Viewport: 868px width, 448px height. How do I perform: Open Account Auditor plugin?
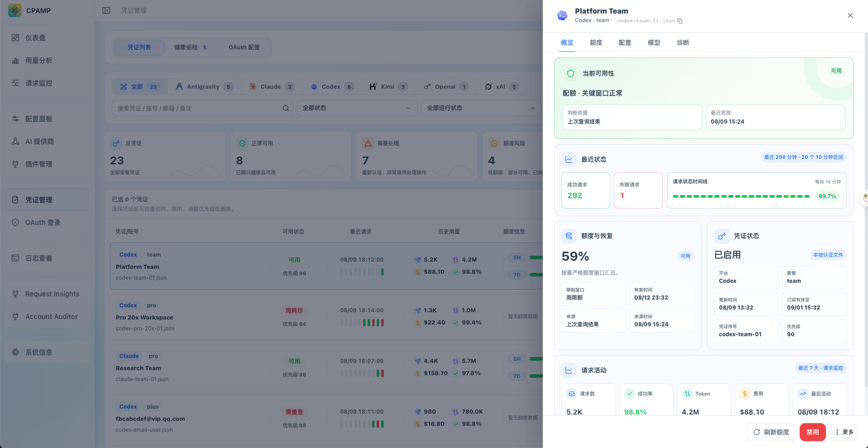(47, 317)
